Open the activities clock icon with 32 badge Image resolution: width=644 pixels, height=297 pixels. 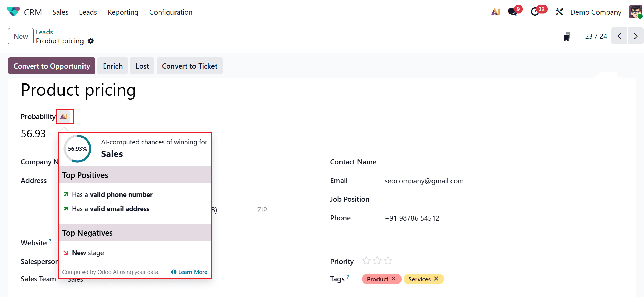[535, 12]
